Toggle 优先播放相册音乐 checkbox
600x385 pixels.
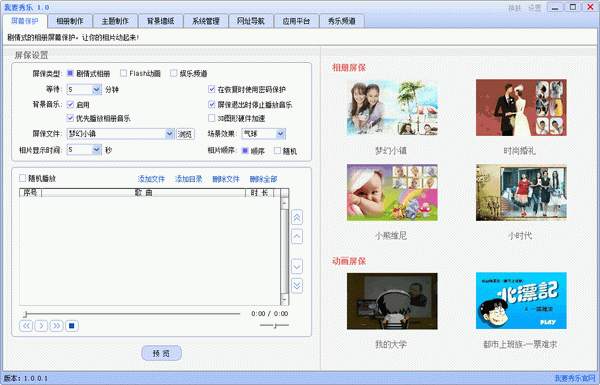click(x=70, y=118)
